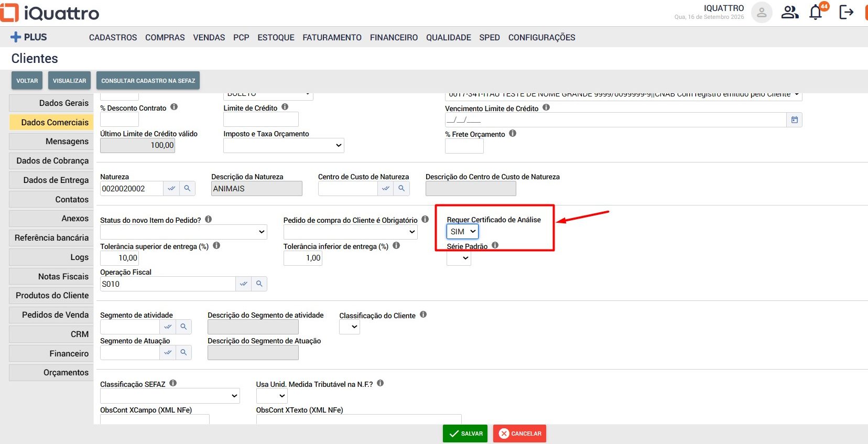Open Status do novo Item do Pedido dropdown

183,232
